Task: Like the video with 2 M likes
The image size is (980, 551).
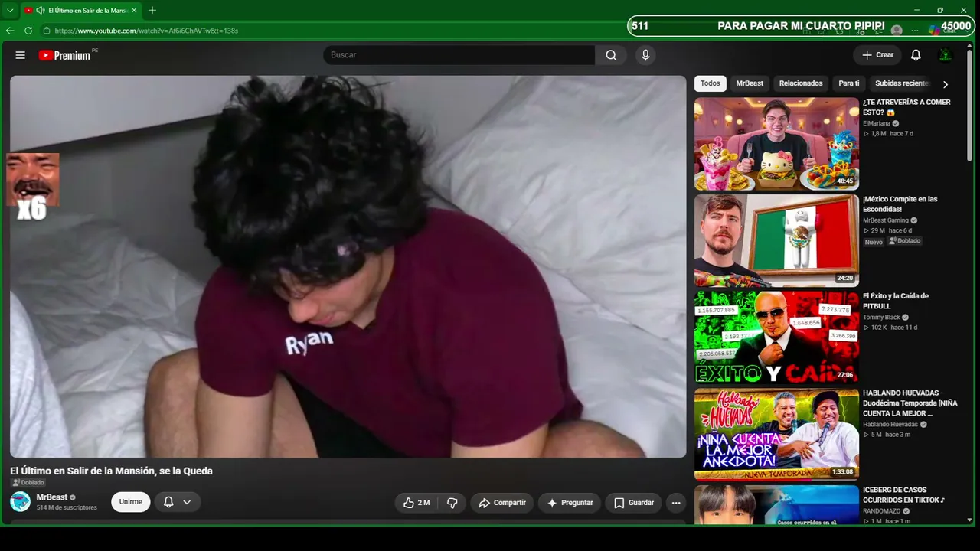Action: tap(417, 503)
